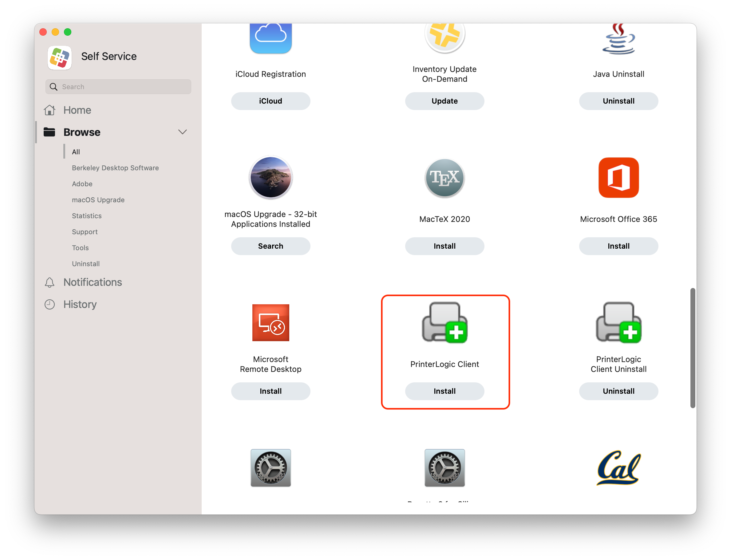Click the Self Service app logo
This screenshot has height=560, width=731.
[x=60, y=57]
